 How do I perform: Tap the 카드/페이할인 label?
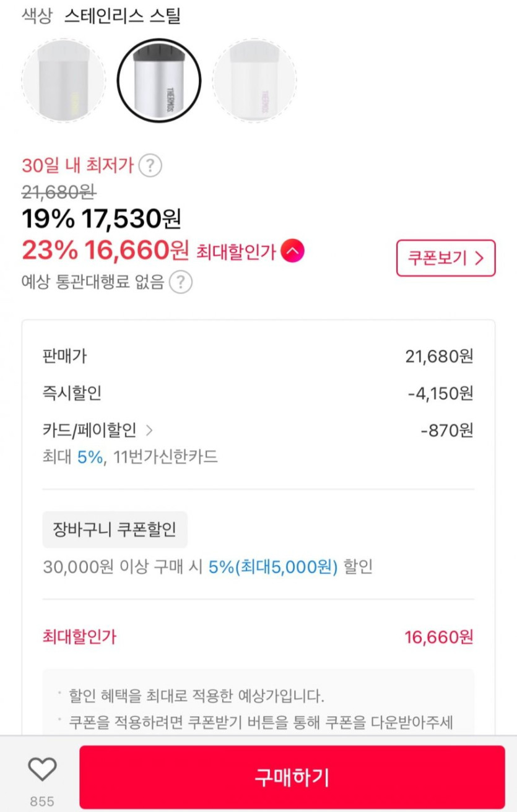click(x=89, y=430)
